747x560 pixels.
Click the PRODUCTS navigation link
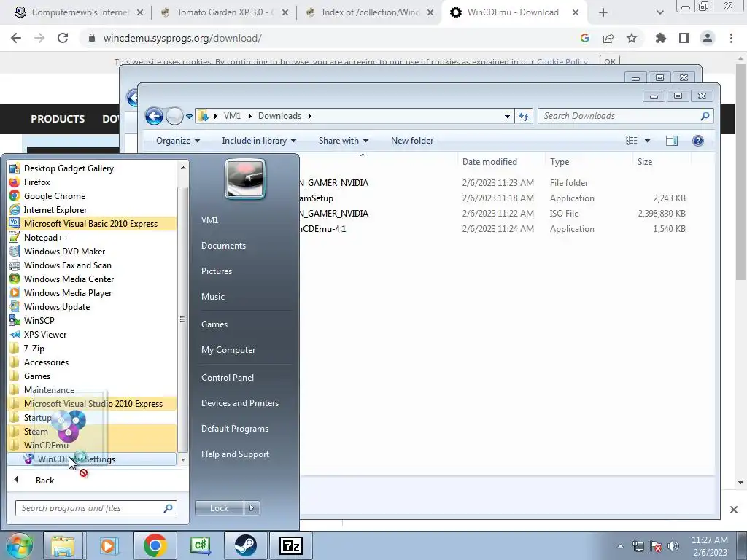[58, 119]
